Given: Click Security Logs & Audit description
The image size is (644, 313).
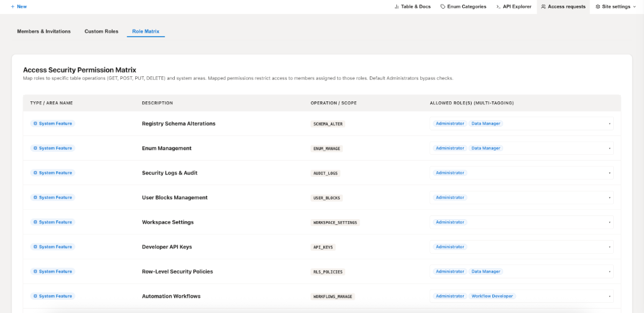Looking at the screenshot, I should point(170,173).
